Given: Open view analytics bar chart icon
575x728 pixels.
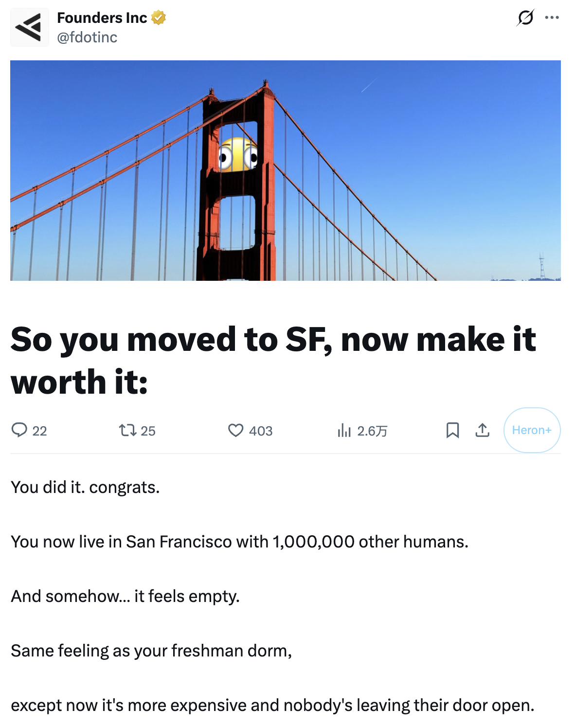Looking at the screenshot, I should pyautogui.click(x=344, y=430).
